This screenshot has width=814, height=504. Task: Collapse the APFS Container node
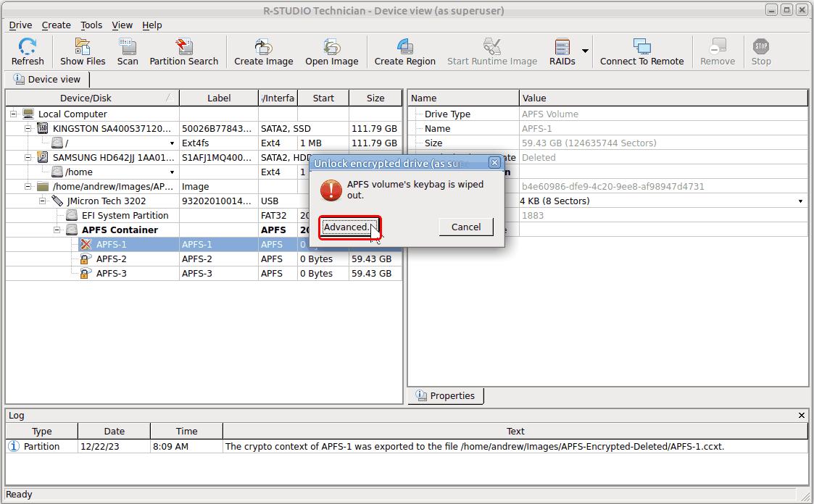[57, 230]
